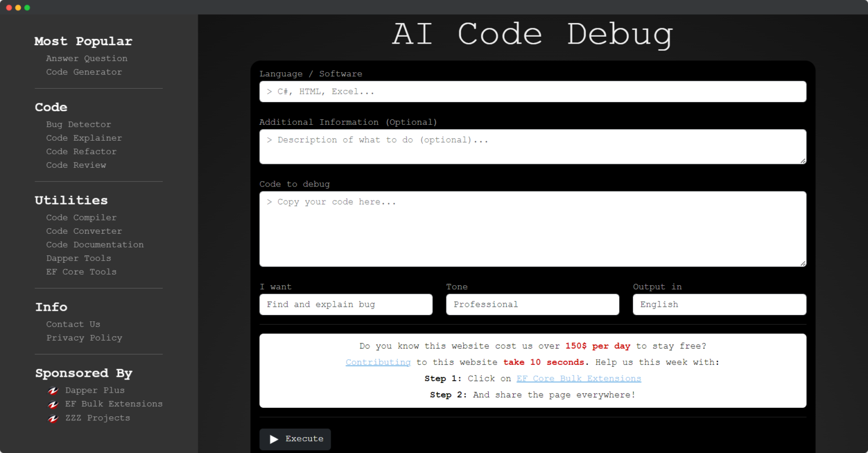This screenshot has height=453, width=868.
Task: Open the 'I want' dropdown
Action: (x=346, y=304)
